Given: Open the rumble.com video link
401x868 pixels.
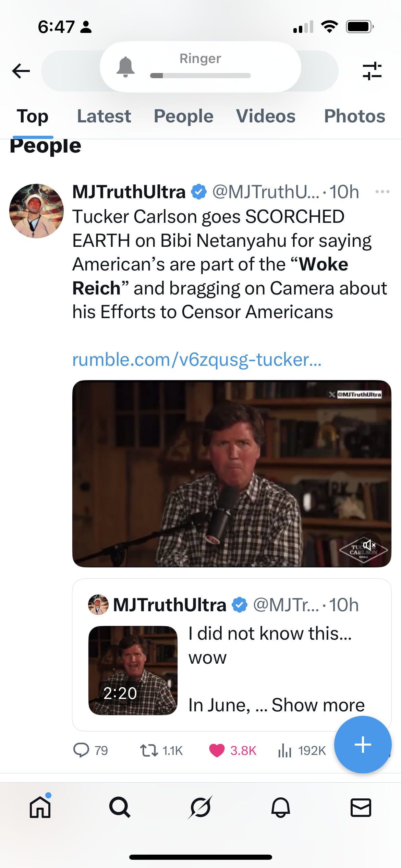Looking at the screenshot, I should pos(197,360).
